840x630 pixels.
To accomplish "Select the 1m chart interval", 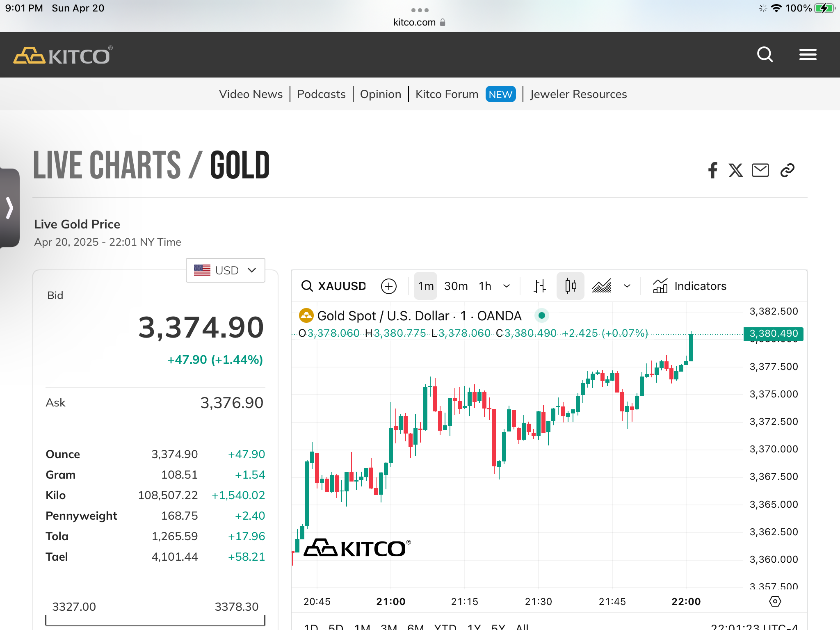I will coord(425,286).
